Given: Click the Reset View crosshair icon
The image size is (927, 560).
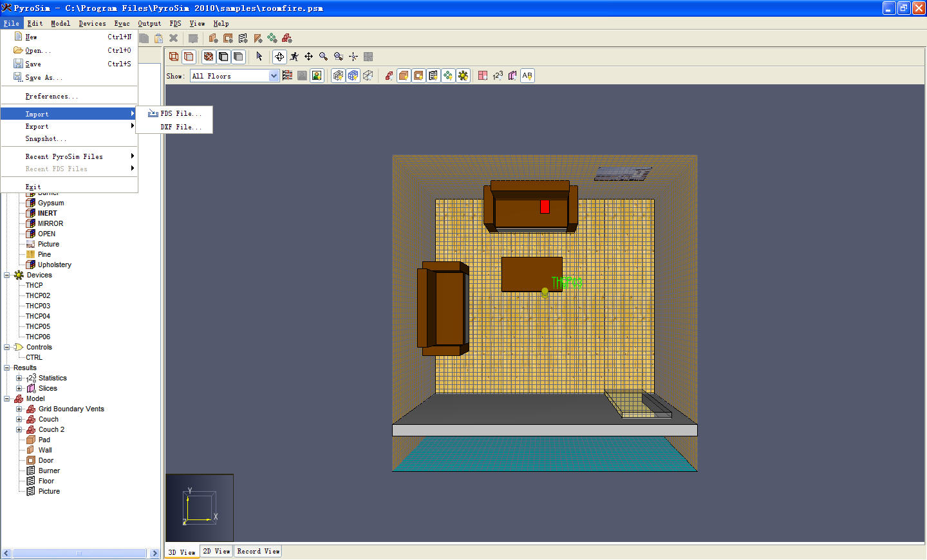Looking at the screenshot, I should (x=353, y=57).
